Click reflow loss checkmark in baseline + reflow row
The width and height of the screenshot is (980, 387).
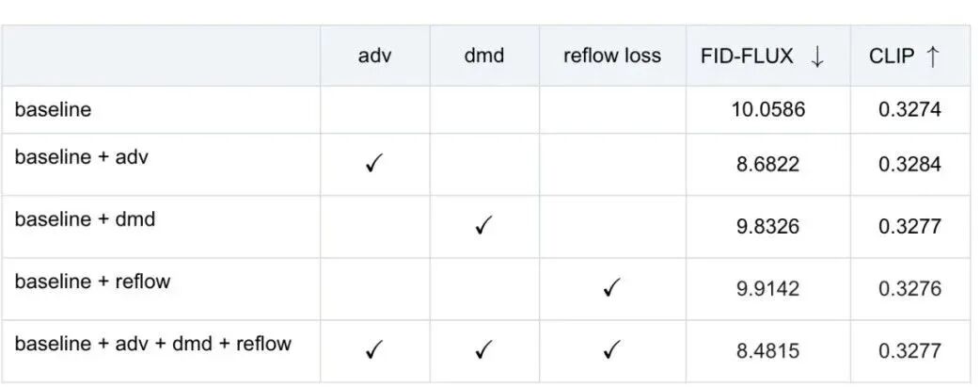coord(612,289)
